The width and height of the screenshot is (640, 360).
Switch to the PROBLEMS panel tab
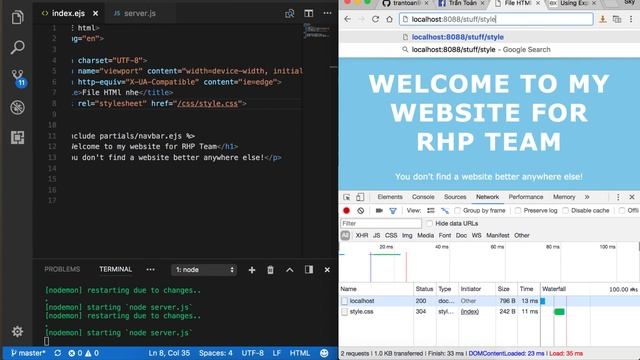click(62, 269)
